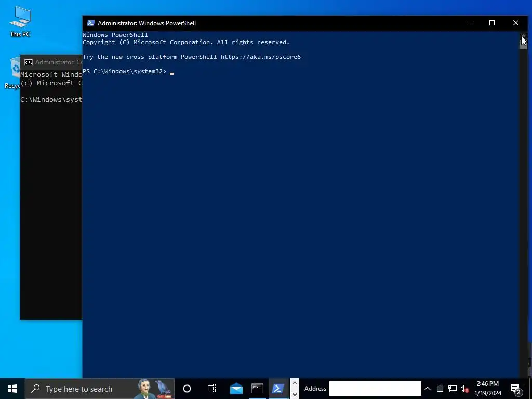Open the Action Center notifications
532x399 pixels.
click(516, 389)
